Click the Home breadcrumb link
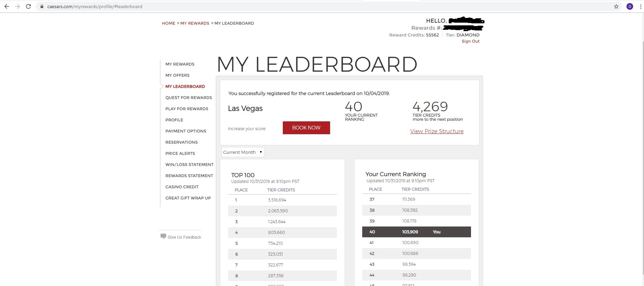This screenshot has width=644, height=286. 168,23
